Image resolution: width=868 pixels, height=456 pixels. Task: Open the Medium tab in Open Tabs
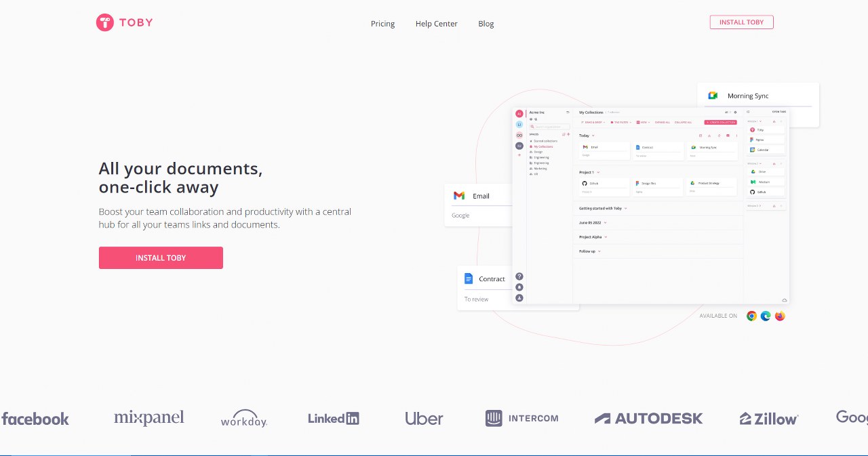click(x=766, y=182)
